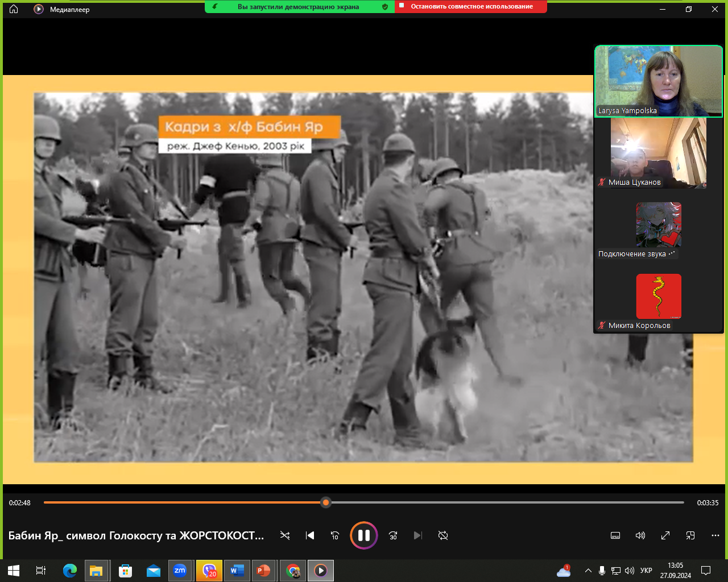The height and width of the screenshot is (582, 728).
Task: Click muted mic icon of Микита Корольов
Action: 602,326
